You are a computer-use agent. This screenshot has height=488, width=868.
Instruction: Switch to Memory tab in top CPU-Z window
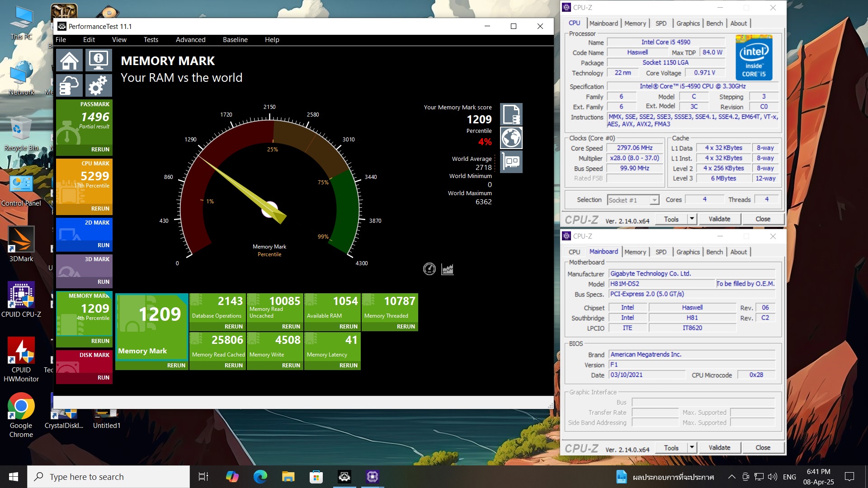pos(635,23)
